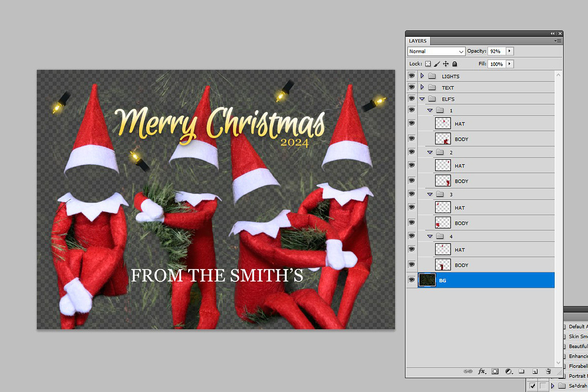The image size is (588, 392).
Task: Add a layer mask
Action: [x=495, y=371]
